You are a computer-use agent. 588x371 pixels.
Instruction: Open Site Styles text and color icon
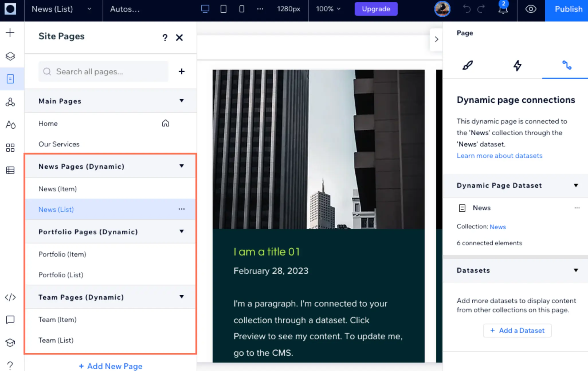10,125
